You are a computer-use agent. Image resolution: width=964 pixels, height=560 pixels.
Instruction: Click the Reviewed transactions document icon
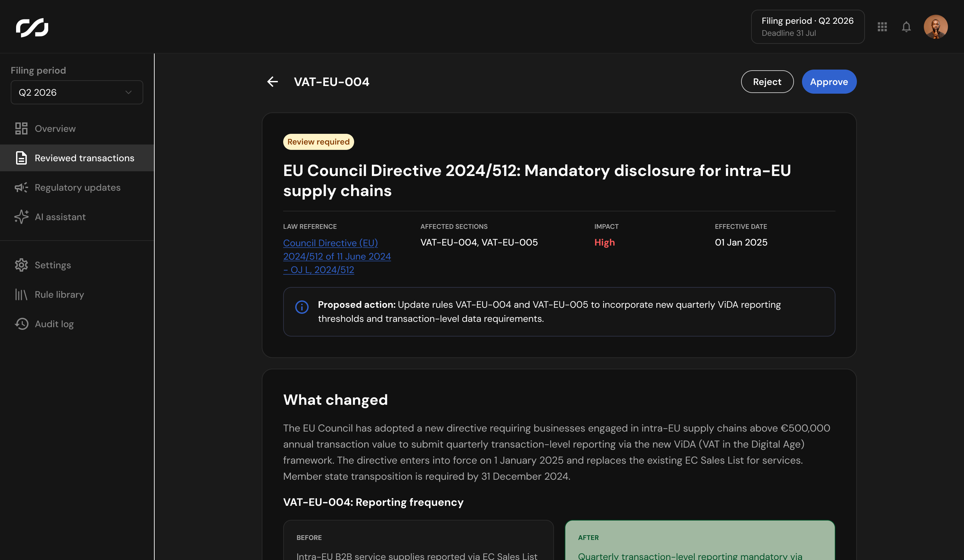[x=21, y=158]
